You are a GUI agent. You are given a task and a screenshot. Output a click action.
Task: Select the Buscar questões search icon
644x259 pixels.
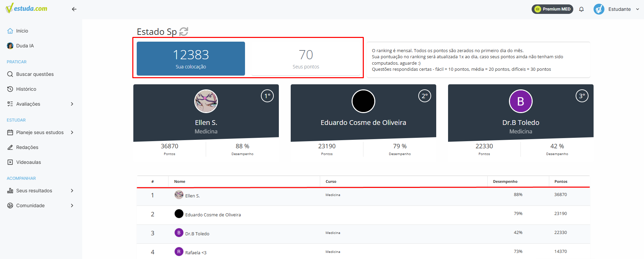[10, 74]
